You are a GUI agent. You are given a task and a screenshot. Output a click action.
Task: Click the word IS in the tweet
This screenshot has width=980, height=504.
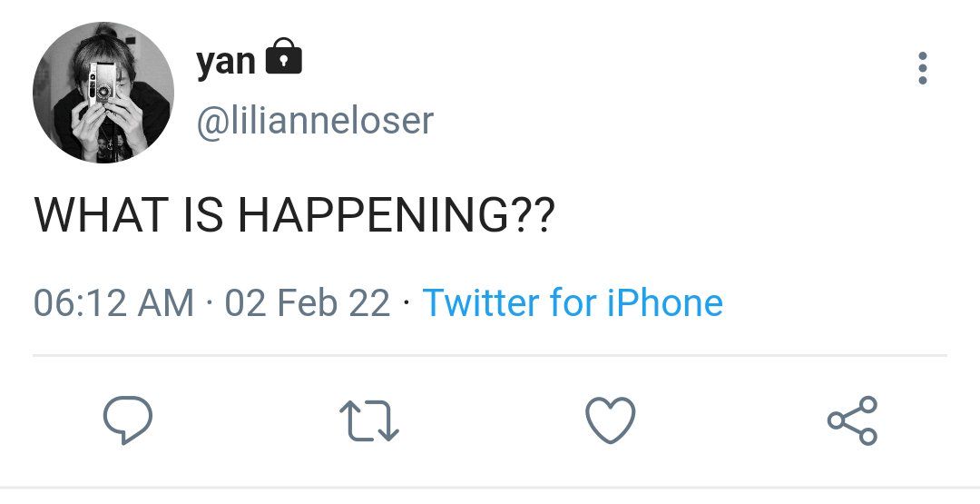(x=203, y=214)
